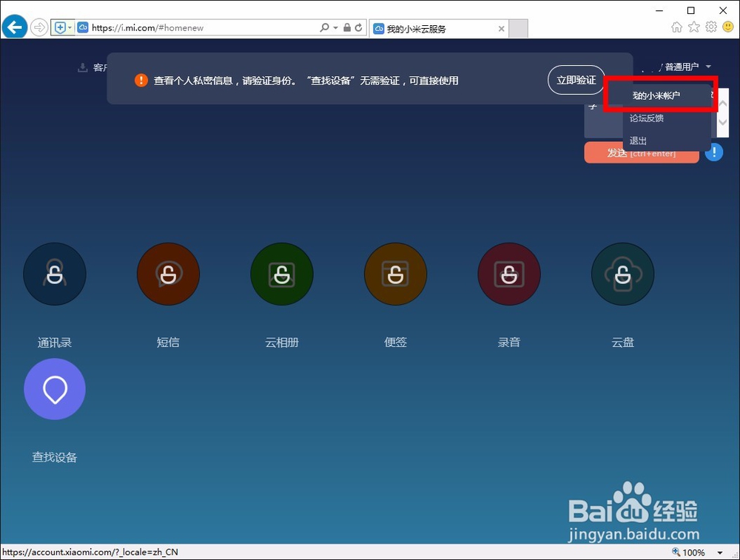Open the locked 云相册 gallery icon
The image size is (740, 560).
tap(282, 274)
